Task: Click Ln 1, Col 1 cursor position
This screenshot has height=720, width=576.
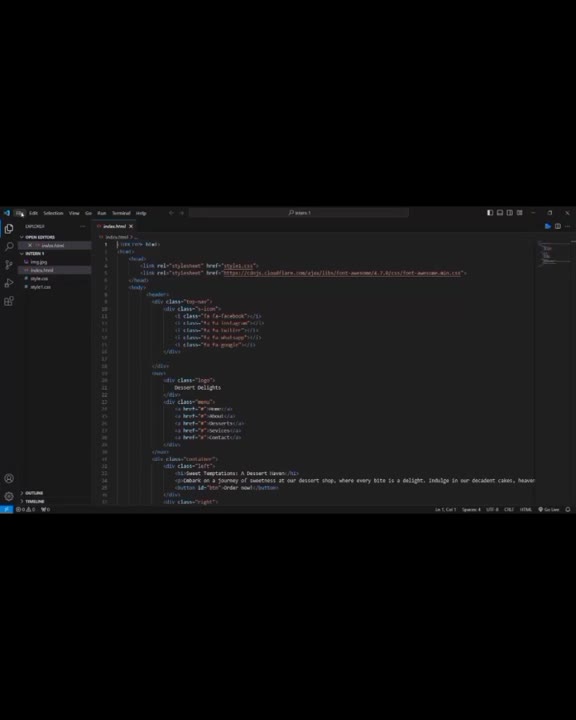Action: [445, 509]
